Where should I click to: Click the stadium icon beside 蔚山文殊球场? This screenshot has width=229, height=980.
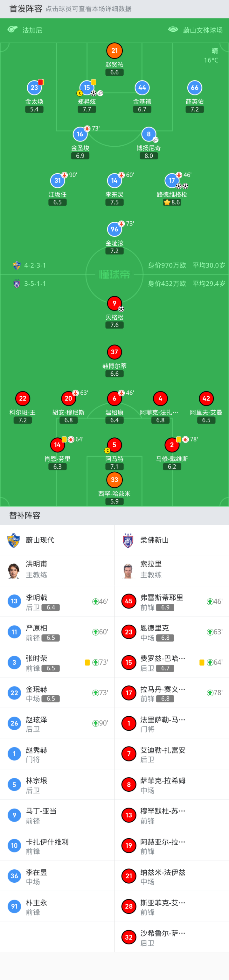[173, 30]
